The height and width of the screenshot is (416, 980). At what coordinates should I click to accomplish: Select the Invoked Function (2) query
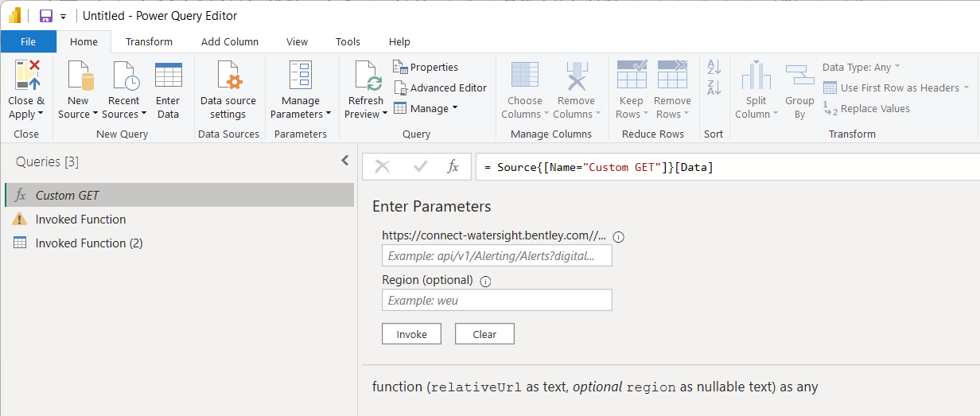88,243
